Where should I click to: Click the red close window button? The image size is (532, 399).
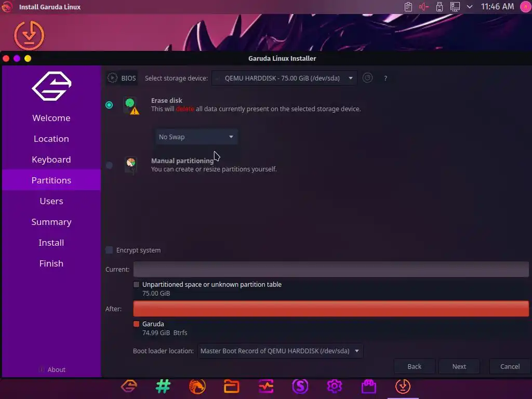point(6,58)
